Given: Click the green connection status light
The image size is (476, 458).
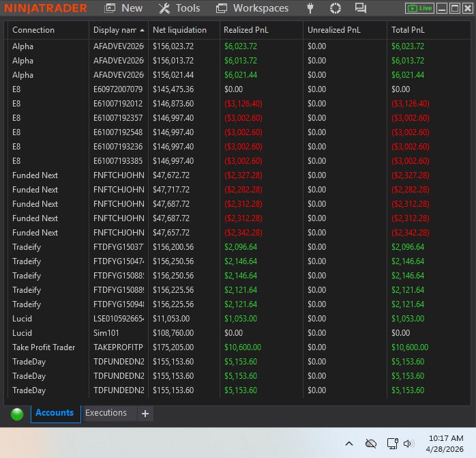Looking at the screenshot, I should [x=17, y=414].
